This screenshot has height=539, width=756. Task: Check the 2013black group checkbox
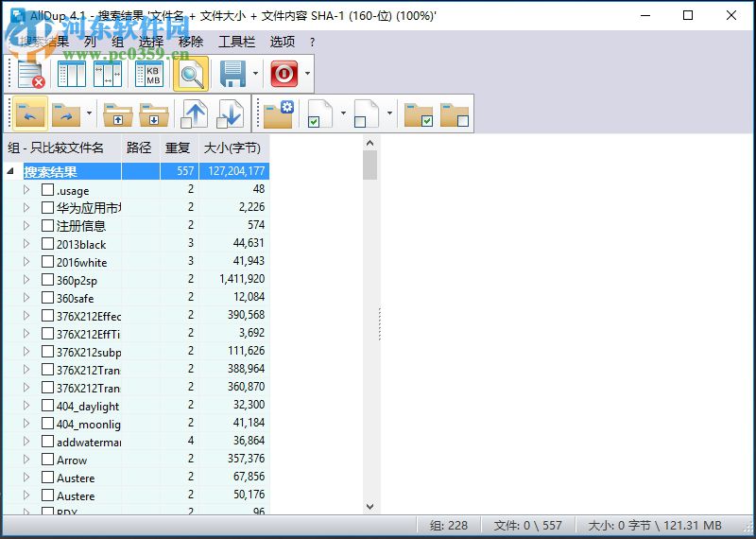47,244
